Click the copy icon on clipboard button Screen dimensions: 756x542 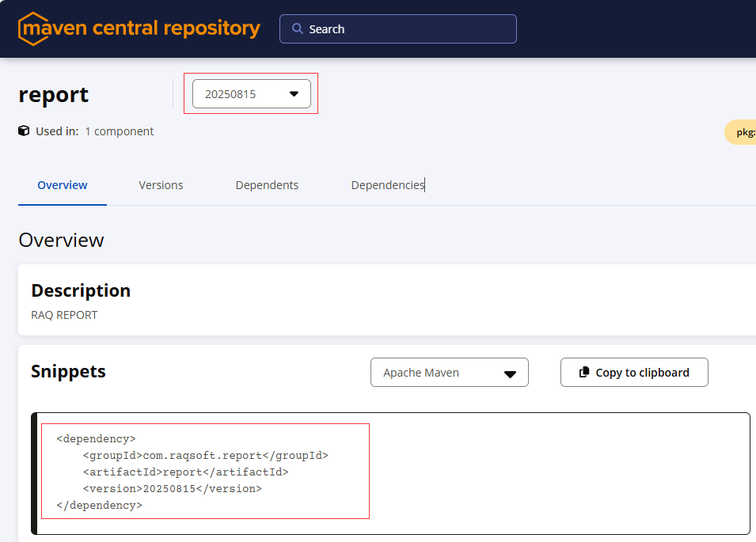point(584,373)
